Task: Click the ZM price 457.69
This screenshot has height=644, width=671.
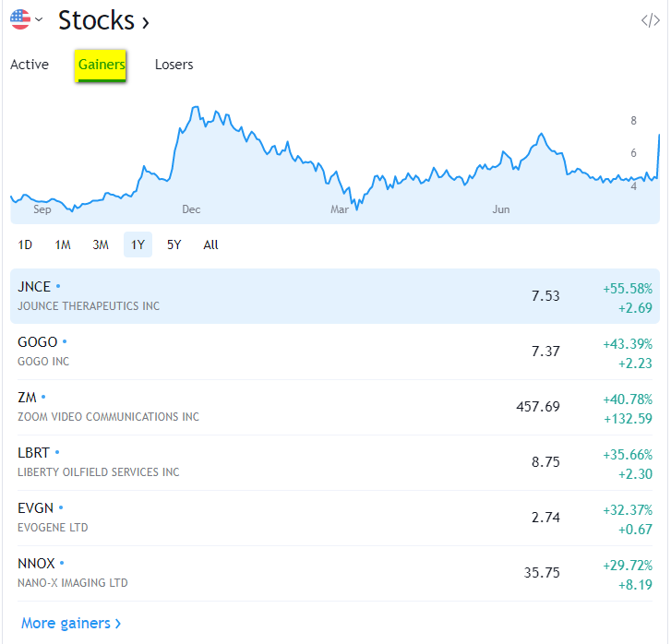Action: tap(538, 407)
